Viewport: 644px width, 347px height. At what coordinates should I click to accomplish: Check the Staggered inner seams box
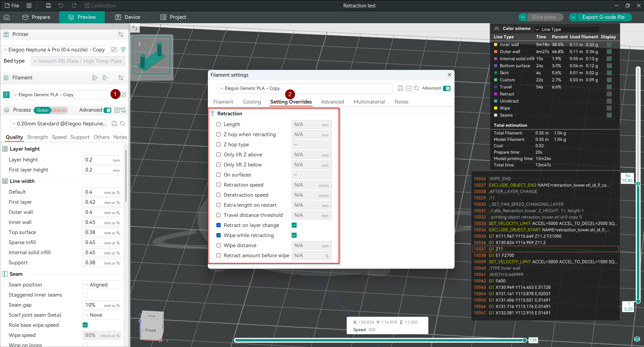click(x=85, y=295)
